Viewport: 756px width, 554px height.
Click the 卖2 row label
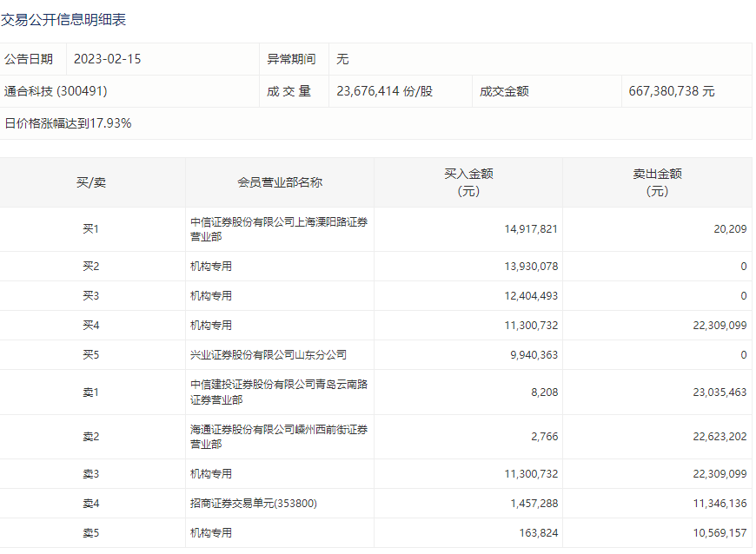(90, 437)
